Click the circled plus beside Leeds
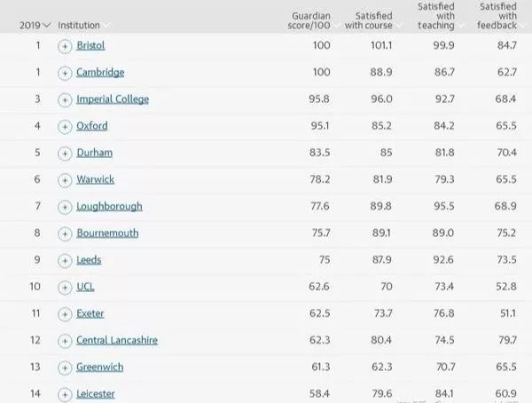Screen dimensions: 532x403 pyautogui.click(x=65, y=261)
